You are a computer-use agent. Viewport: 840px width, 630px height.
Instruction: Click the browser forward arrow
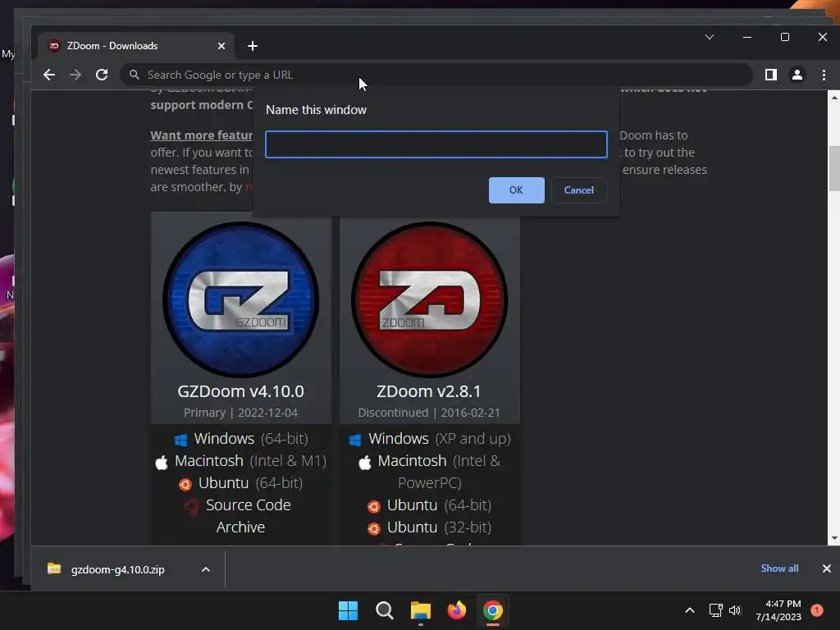[x=75, y=75]
